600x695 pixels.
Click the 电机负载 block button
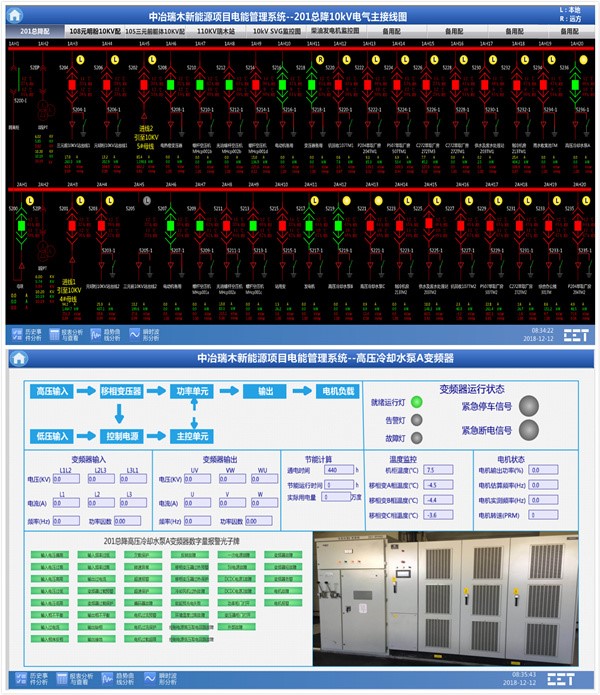coord(336,391)
